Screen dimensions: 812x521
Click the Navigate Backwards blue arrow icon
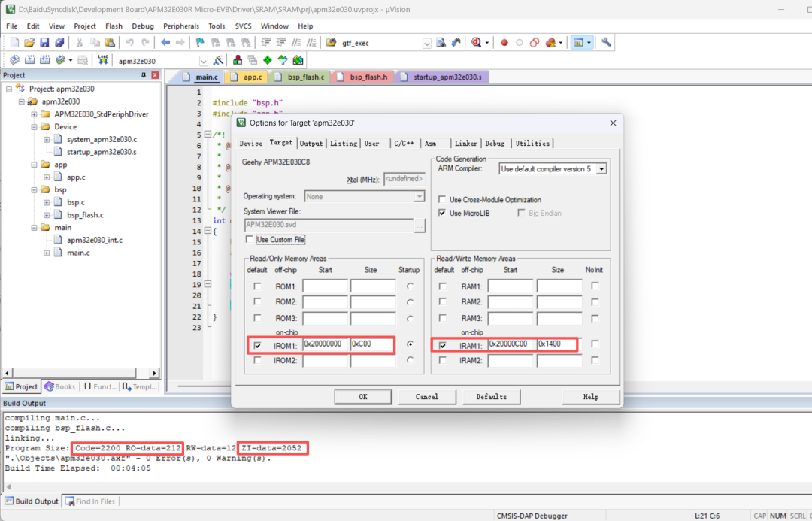[165, 43]
